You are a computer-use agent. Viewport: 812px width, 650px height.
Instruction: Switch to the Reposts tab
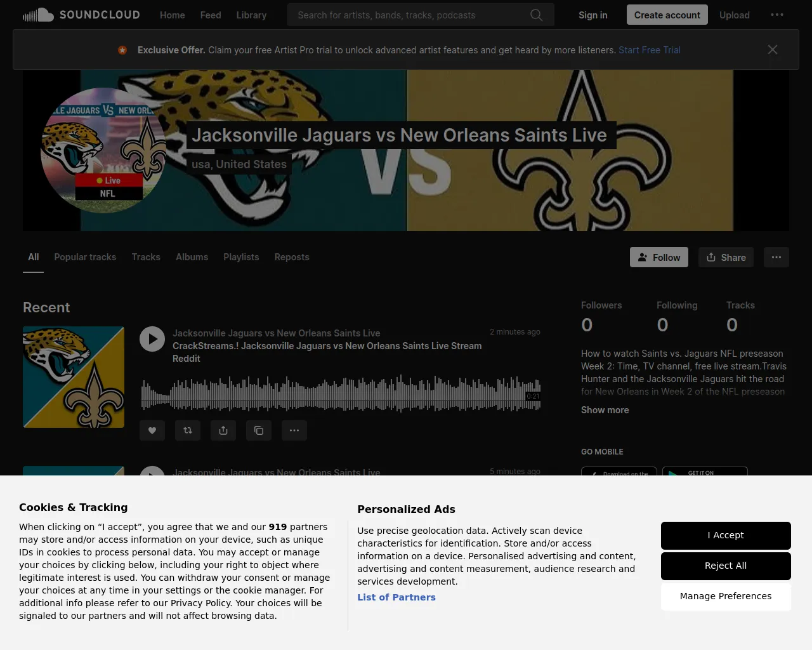tap(292, 257)
